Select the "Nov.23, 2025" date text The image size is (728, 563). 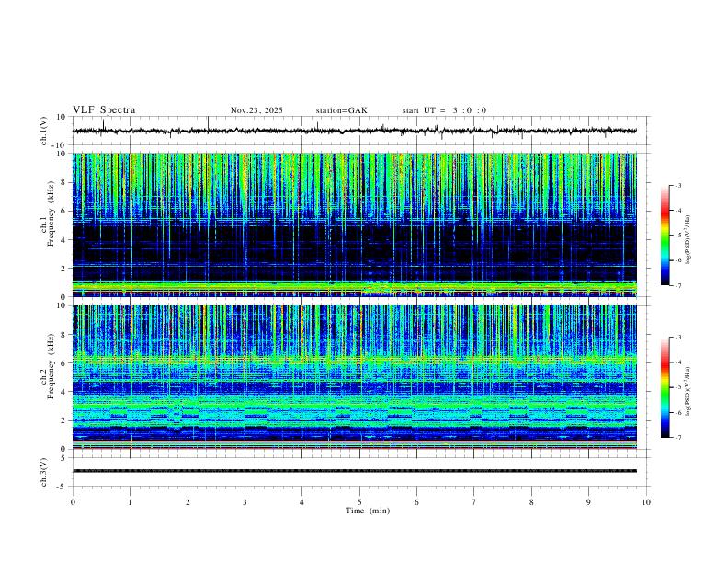point(256,110)
